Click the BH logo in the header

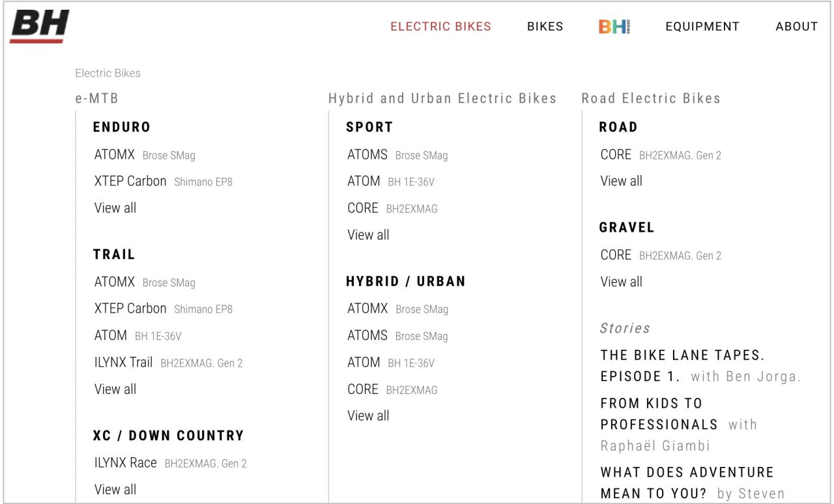coord(40,27)
